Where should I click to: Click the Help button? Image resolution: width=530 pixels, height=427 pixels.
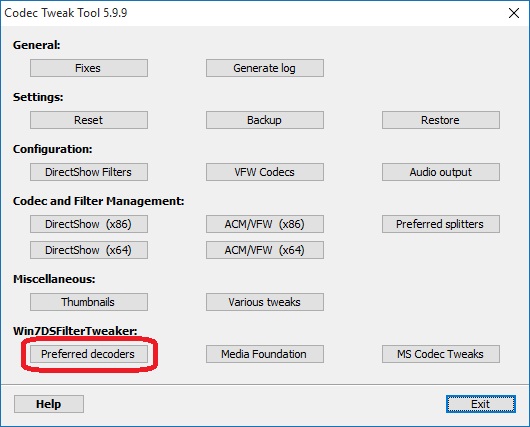[49, 404]
